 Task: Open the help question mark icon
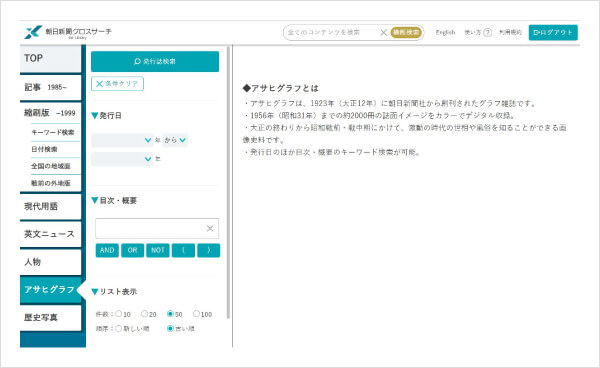click(x=488, y=33)
